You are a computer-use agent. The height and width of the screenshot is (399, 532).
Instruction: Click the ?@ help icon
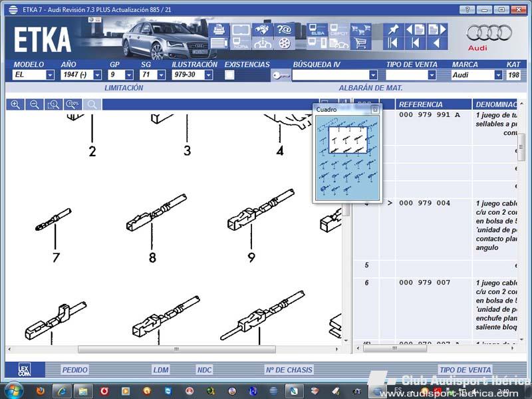point(285,30)
